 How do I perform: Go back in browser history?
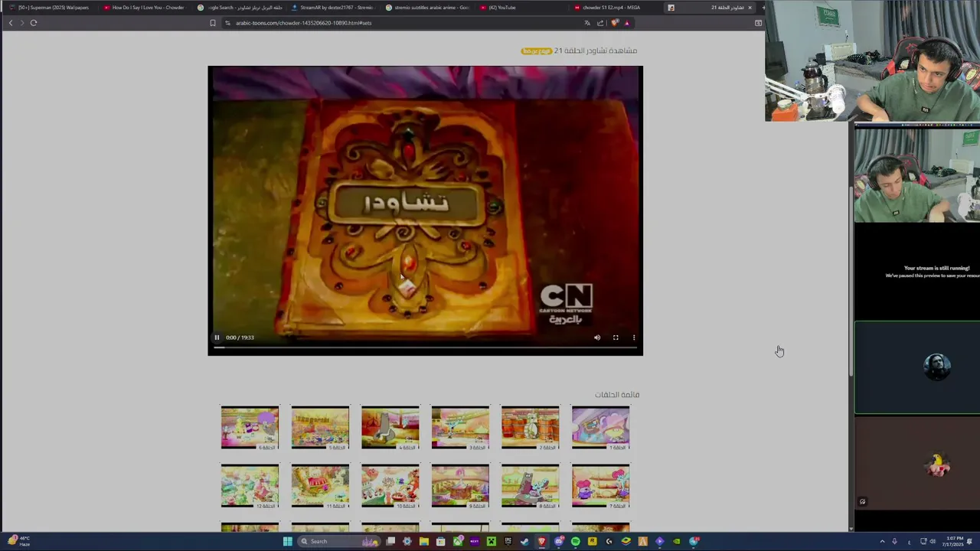(11, 23)
